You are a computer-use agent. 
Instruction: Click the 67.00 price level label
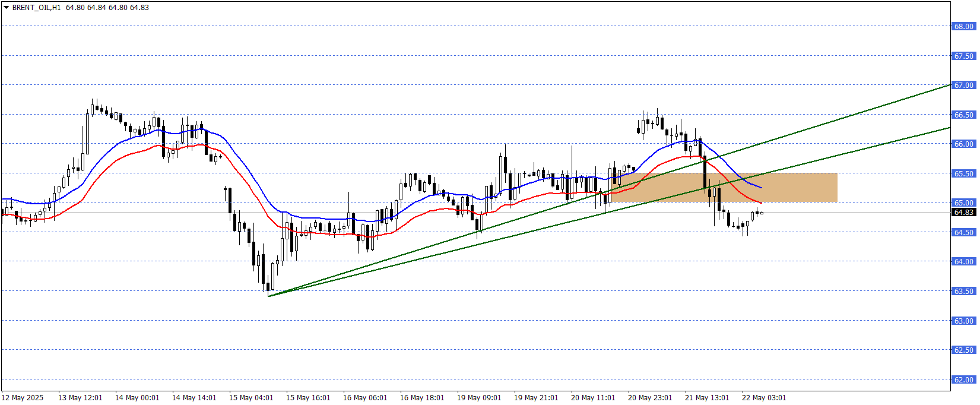(x=963, y=85)
